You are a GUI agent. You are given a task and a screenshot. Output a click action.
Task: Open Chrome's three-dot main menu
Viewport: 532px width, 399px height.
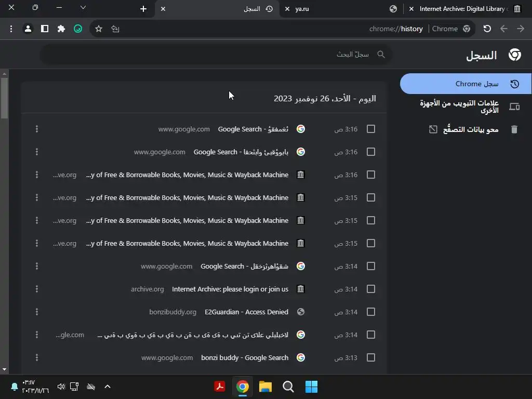(x=11, y=29)
